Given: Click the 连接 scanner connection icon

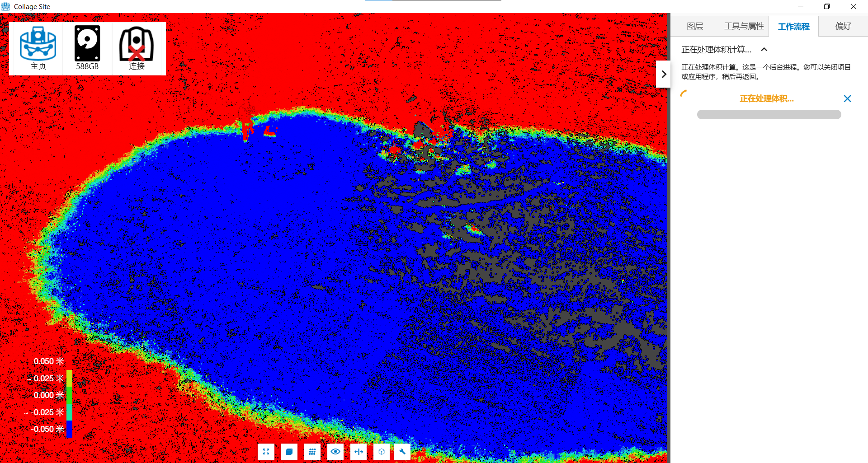Looking at the screenshot, I should (x=137, y=48).
